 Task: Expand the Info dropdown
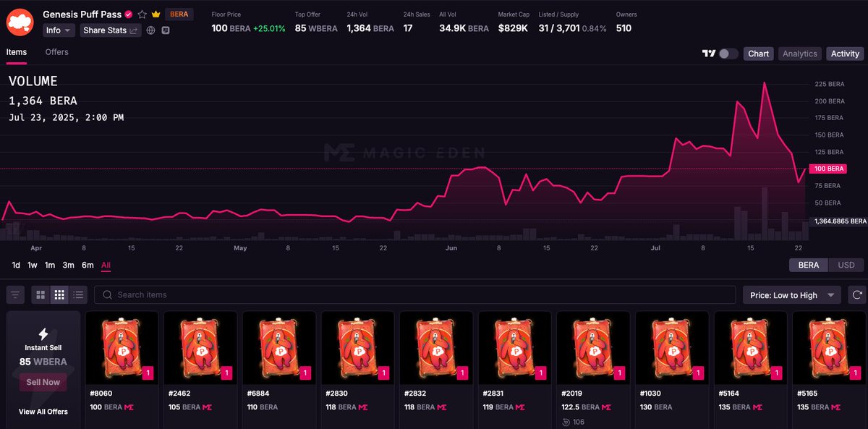(x=59, y=30)
